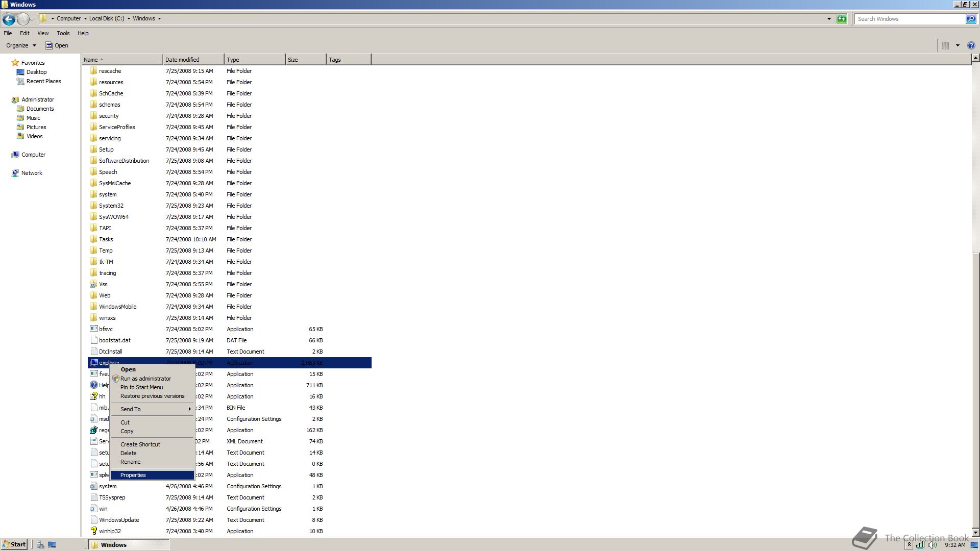This screenshot has width=980, height=551.
Task: Open the Music folder icon
Action: 20,118
